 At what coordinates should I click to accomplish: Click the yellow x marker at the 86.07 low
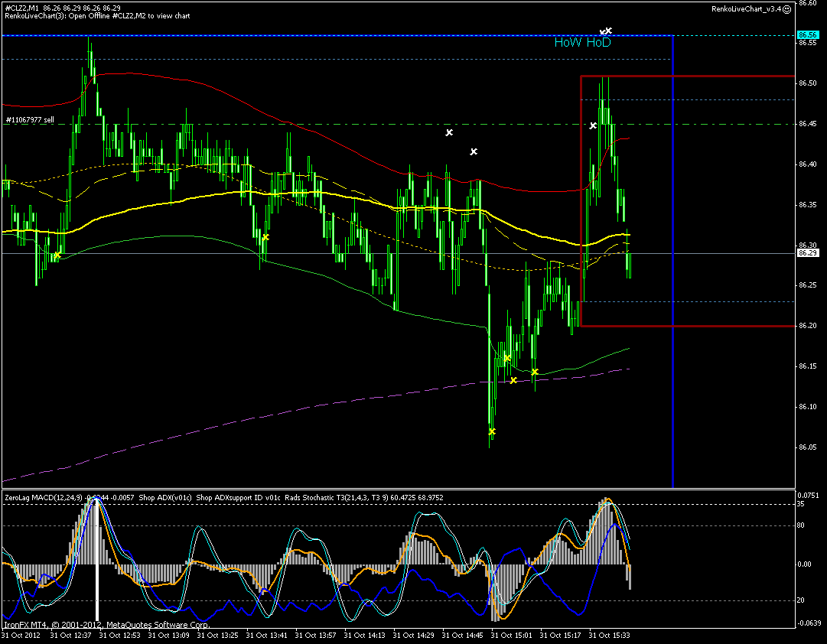pos(492,431)
